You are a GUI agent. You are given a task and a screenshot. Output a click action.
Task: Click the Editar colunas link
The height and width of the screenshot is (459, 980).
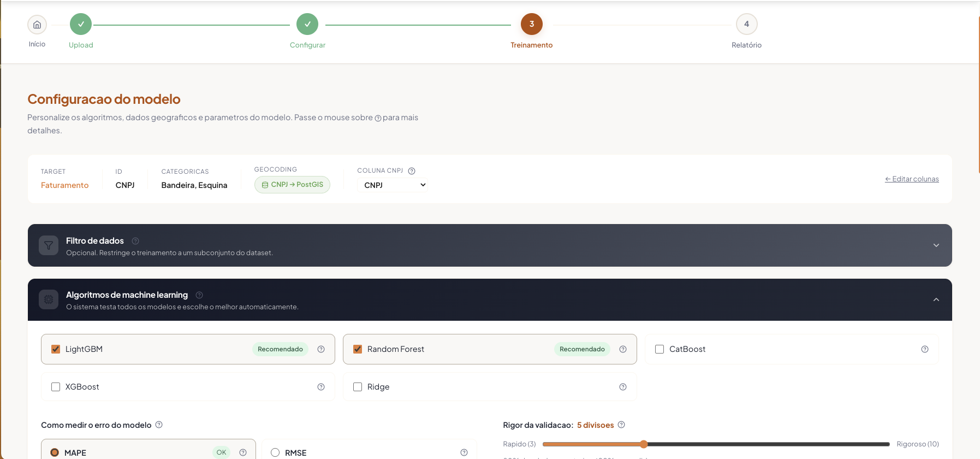click(912, 179)
